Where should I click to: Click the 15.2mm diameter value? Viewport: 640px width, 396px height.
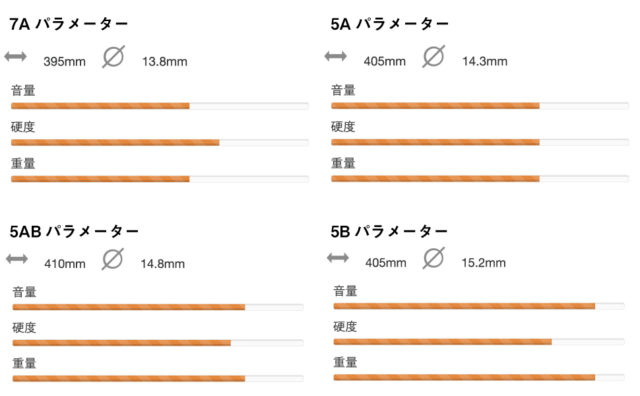[484, 263]
